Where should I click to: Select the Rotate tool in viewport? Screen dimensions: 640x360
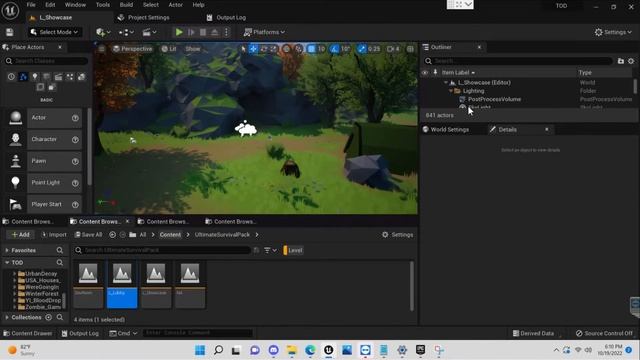264,49
